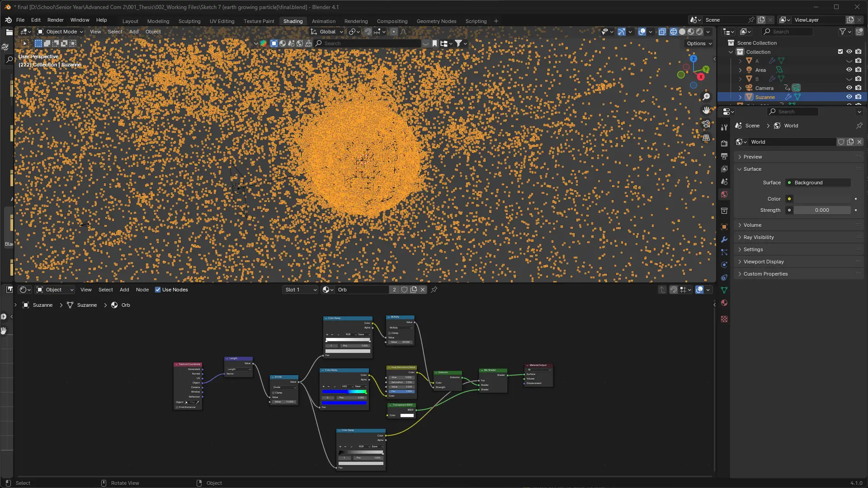Hide Suzanne using its eye icon
The height and width of the screenshot is (488, 868).
(x=849, y=97)
